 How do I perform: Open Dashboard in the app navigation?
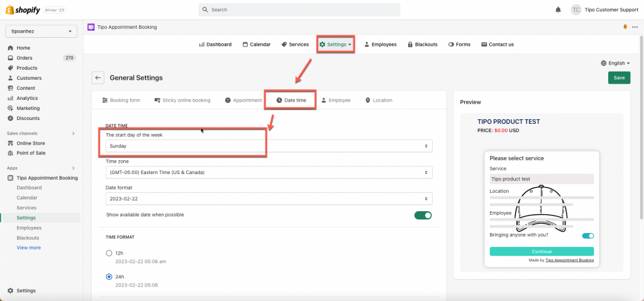[215, 45]
